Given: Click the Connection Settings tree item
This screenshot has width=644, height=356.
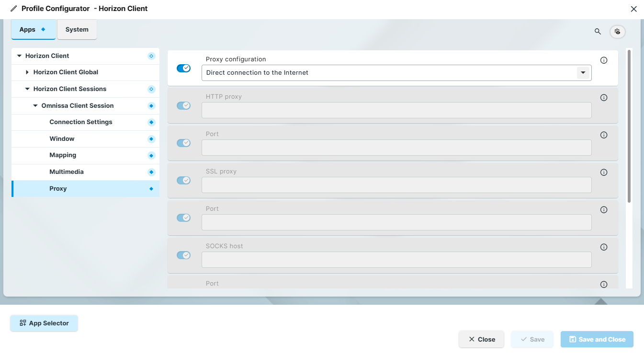Looking at the screenshot, I should (80, 122).
